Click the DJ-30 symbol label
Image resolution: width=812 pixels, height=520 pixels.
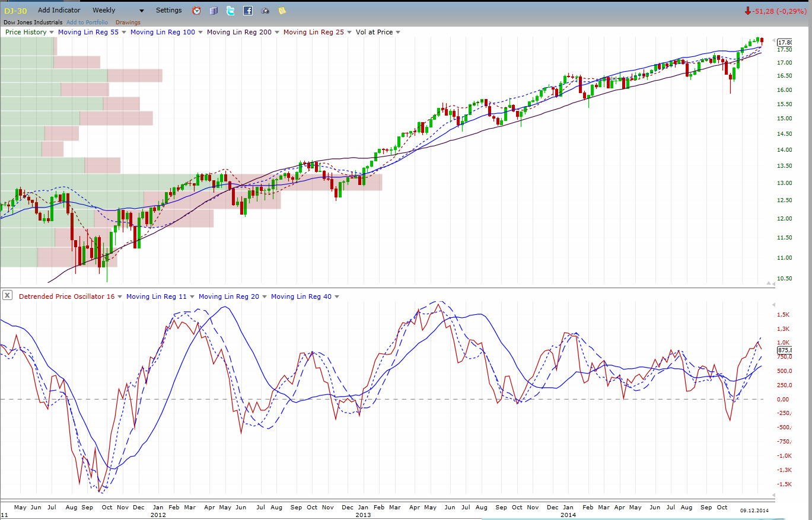pyautogui.click(x=15, y=11)
